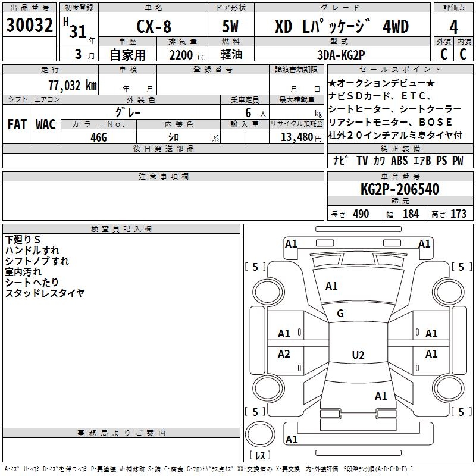Click the inspector note ハンドルすれ
The width and height of the screenshot is (476, 476).
(32, 250)
